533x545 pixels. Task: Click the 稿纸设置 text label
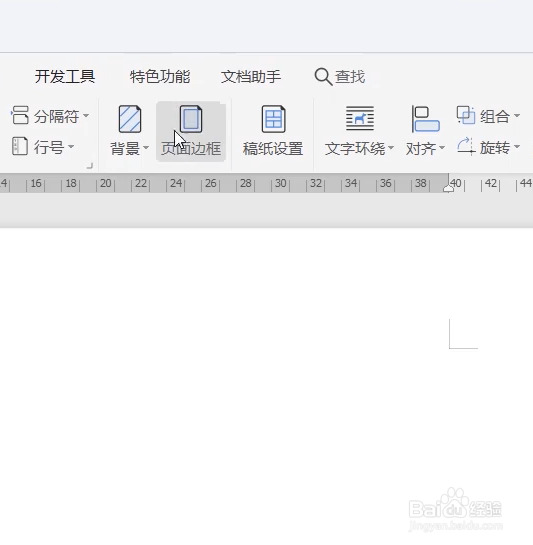pyautogui.click(x=273, y=148)
